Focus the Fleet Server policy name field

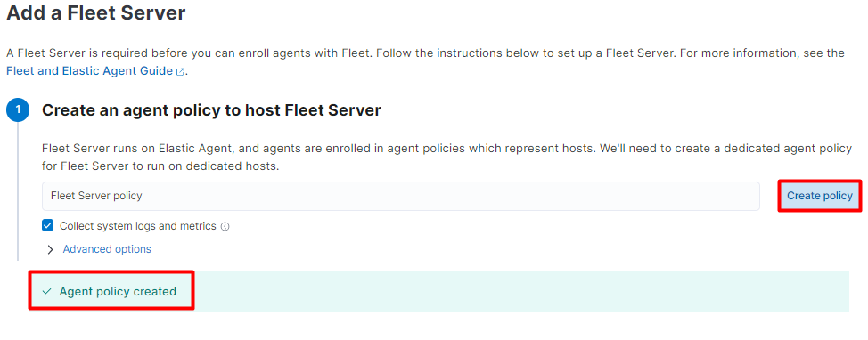(x=401, y=196)
